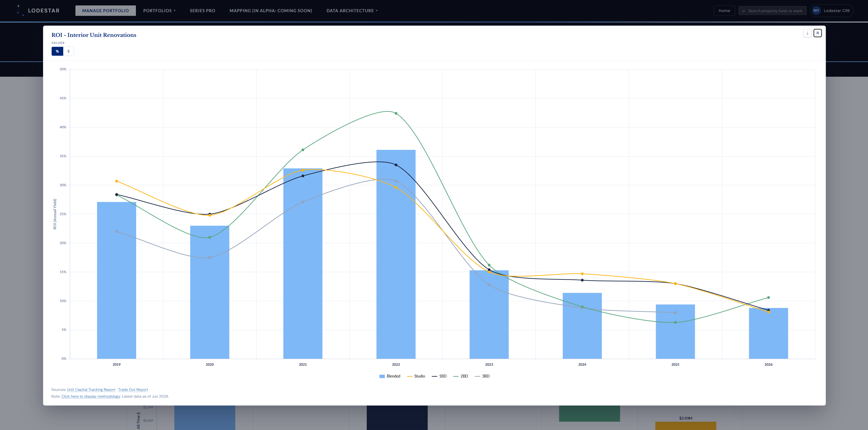Viewport: 868px width, 430px height.
Task: Expand the Portfolios dropdown menu
Action: click(x=159, y=10)
